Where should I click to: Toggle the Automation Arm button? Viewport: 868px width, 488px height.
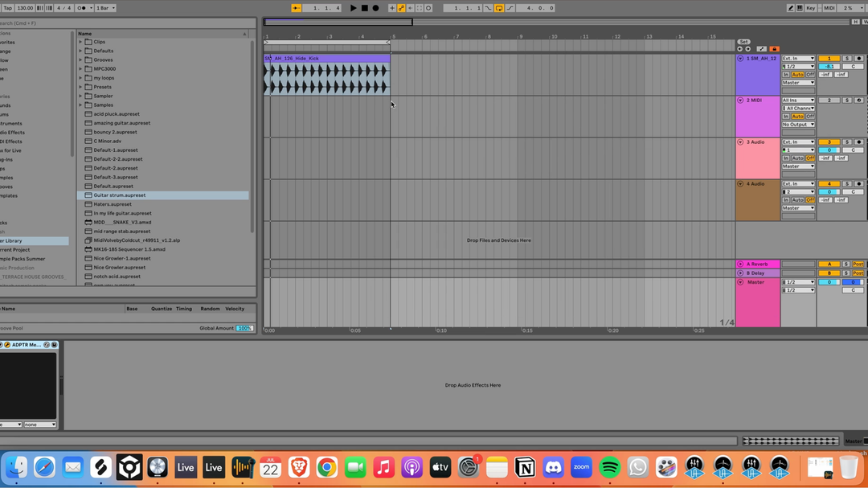[x=401, y=8]
